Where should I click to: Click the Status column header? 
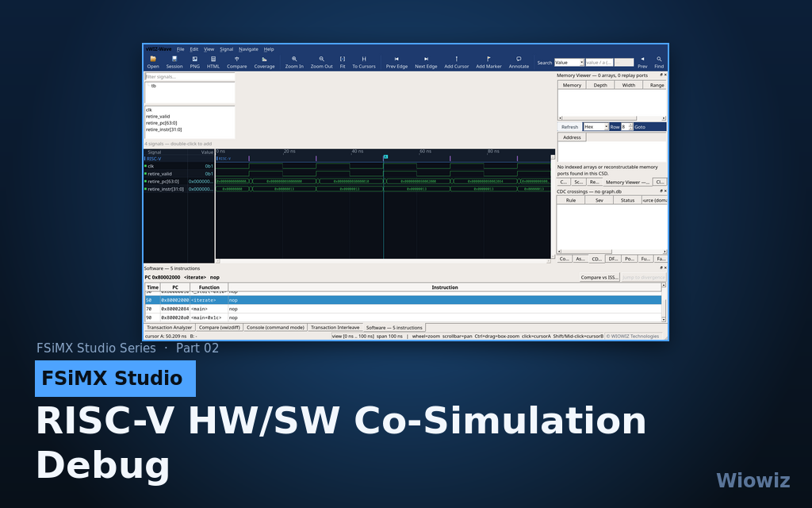(628, 200)
